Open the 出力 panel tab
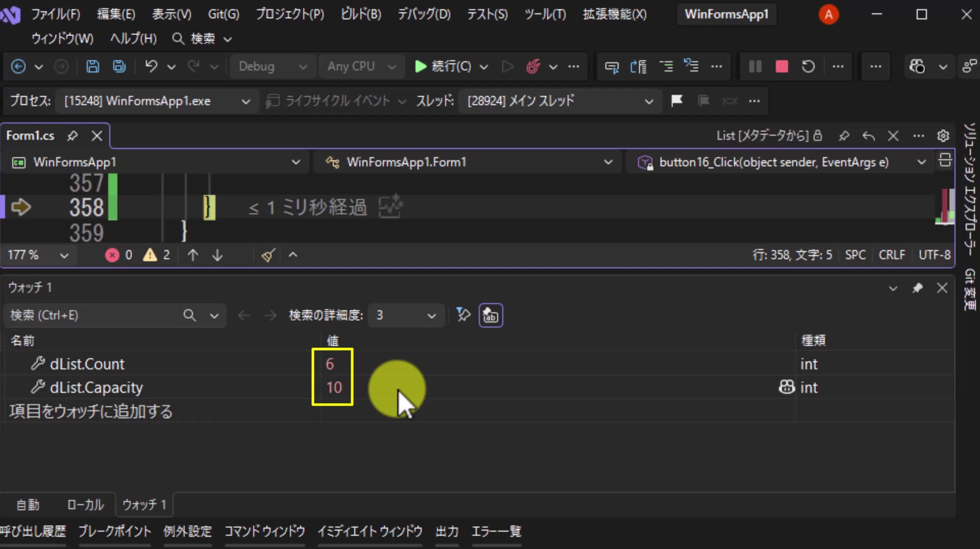 point(447,531)
